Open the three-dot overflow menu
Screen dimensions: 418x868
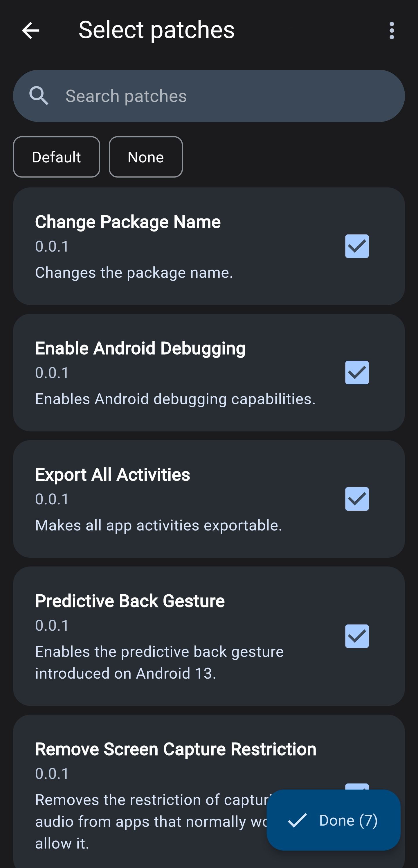(x=391, y=31)
